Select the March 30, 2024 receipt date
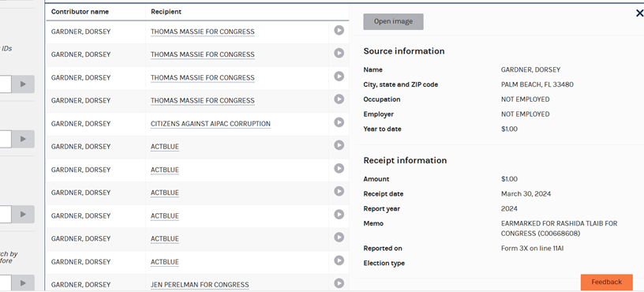The height and width of the screenshot is (292, 644). click(x=526, y=194)
